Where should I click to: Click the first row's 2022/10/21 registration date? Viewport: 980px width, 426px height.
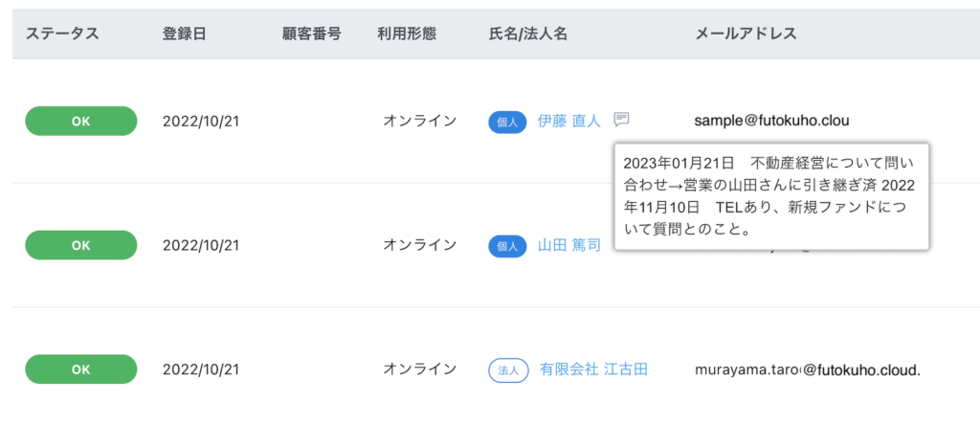click(x=200, y=121)
